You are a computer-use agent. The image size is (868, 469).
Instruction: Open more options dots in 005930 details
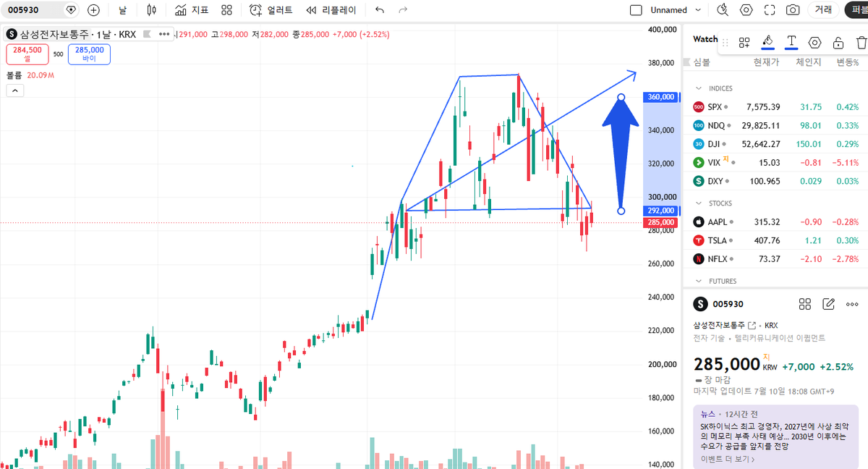coord(854,304)
